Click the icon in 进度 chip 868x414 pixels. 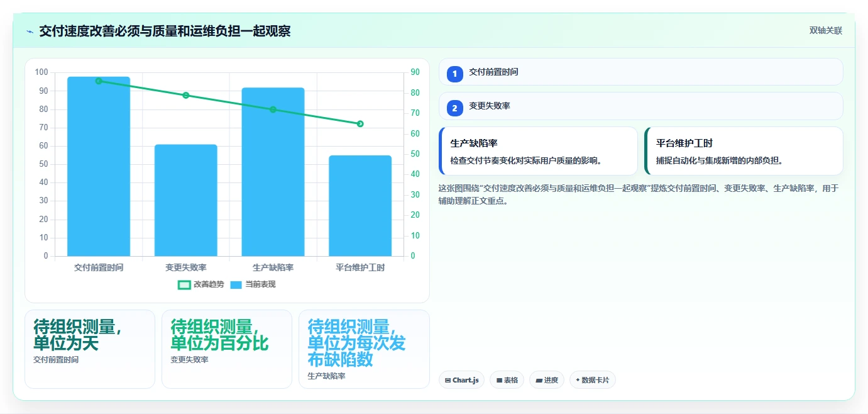click(x=539, y=380)
